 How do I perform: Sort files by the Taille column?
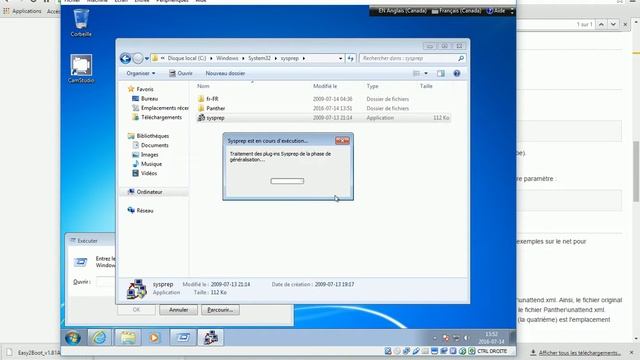tap(426, 86)
